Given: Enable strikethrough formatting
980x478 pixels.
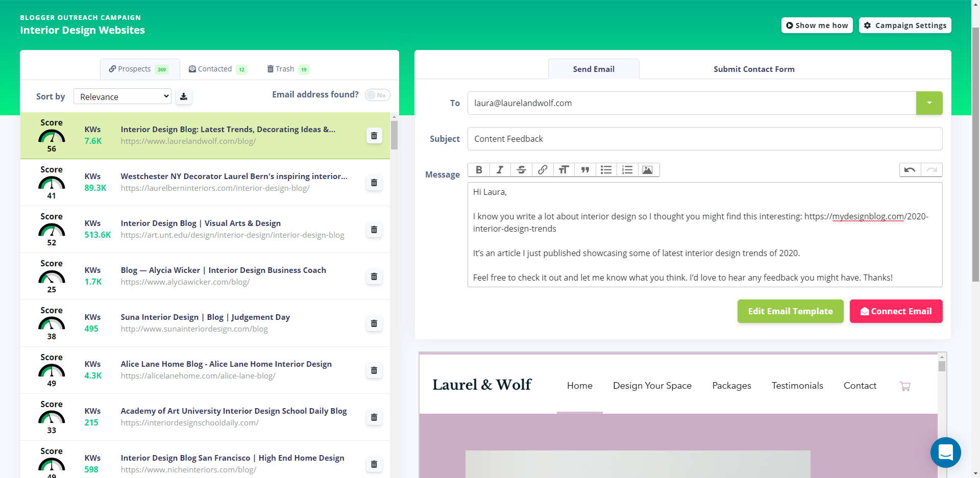Looking at the screenshot, I should pyautogui.click(x=521, y=170).
